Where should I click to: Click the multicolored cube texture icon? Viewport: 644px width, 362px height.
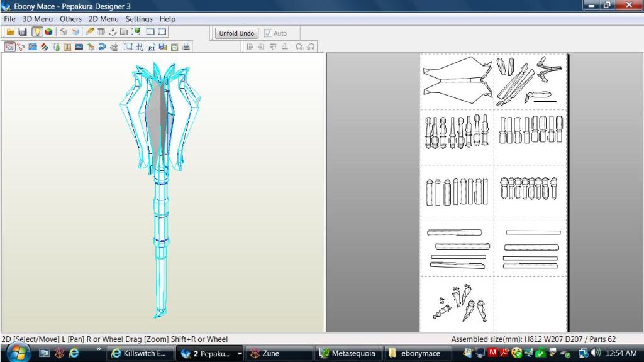pos(49,32)
